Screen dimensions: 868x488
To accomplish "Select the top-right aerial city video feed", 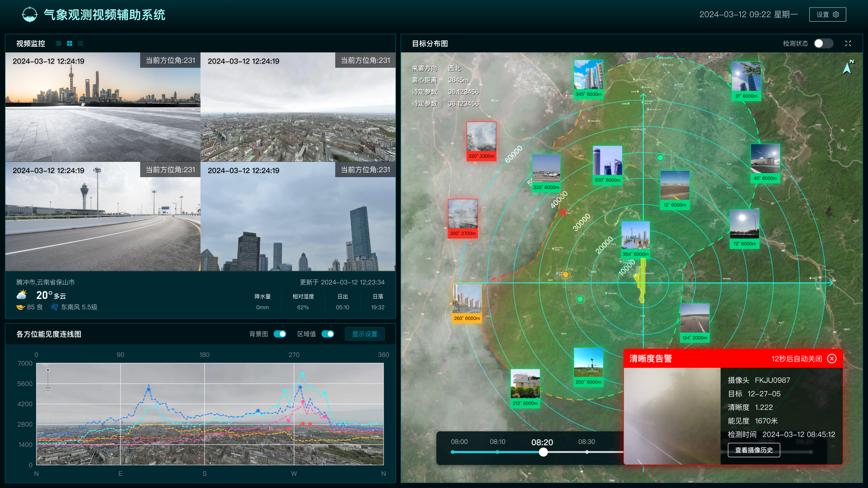I will coord(298,107).
